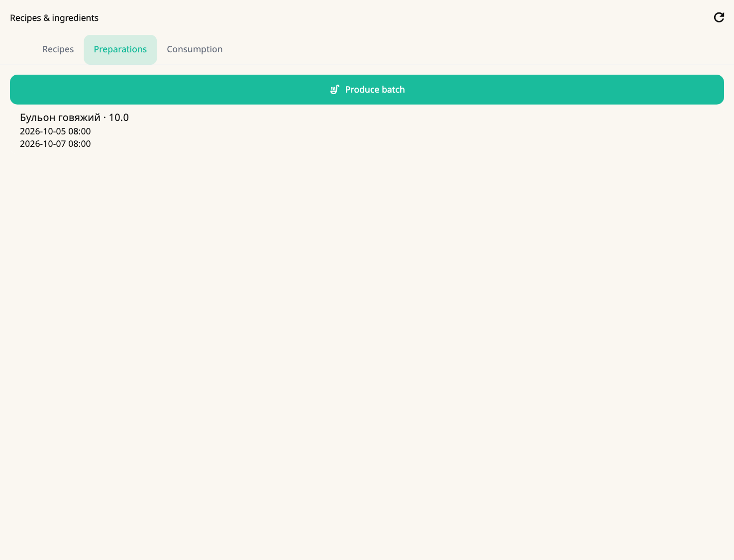The width and height of the screenshot is (734, 560).
Task: Open the Бульон говяжий preparation entry
Action: [367, 130]
